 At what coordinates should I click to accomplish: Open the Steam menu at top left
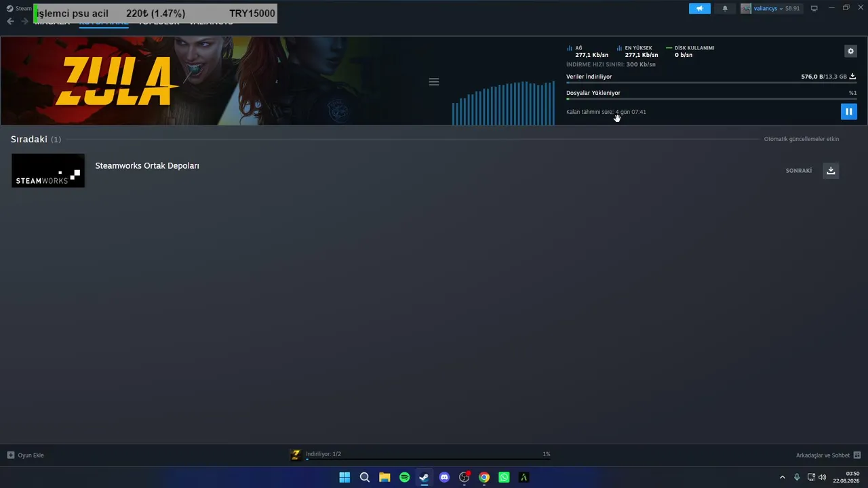point(19,8)
